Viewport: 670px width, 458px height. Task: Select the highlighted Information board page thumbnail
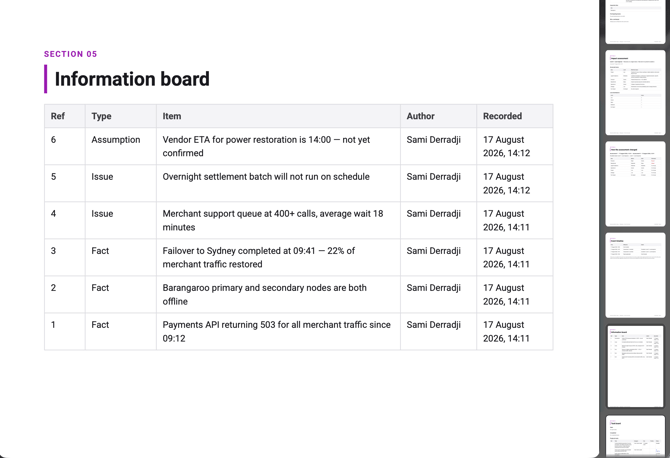tap(635, 366)
